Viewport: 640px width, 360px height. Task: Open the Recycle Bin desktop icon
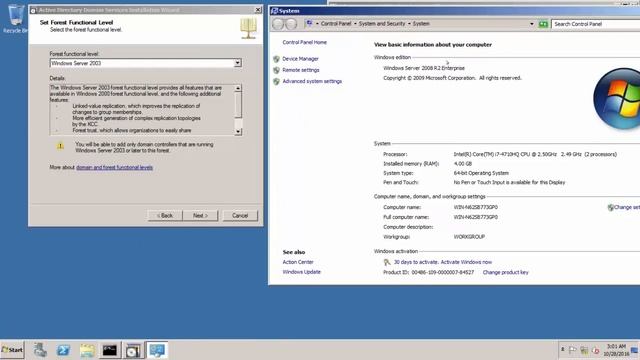(15, 18)
